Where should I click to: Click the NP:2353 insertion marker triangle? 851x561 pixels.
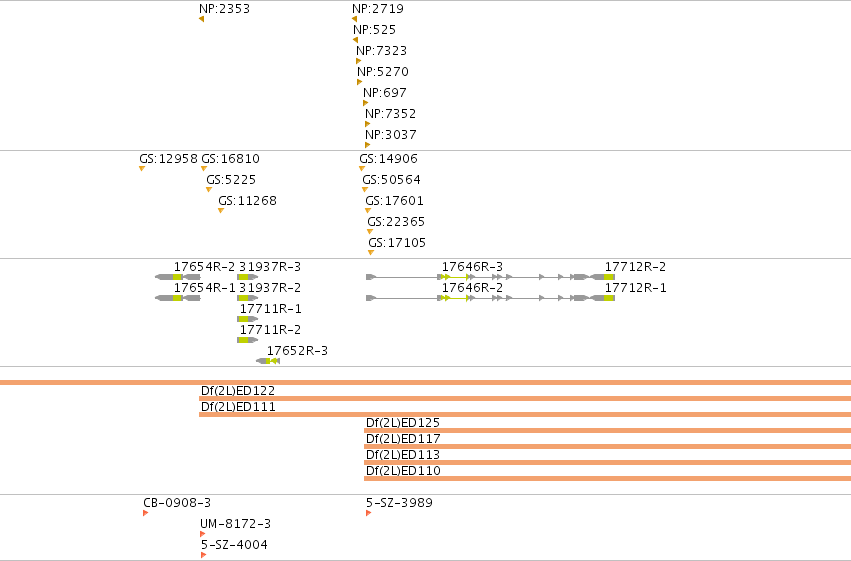pyautogui.click(x=201, y=19)
